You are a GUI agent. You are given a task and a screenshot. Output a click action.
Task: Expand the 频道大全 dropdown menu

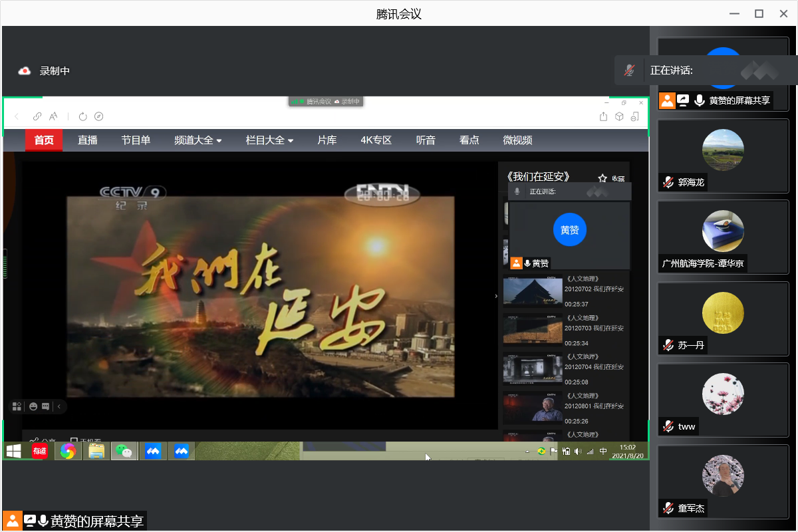click(198, 140)
